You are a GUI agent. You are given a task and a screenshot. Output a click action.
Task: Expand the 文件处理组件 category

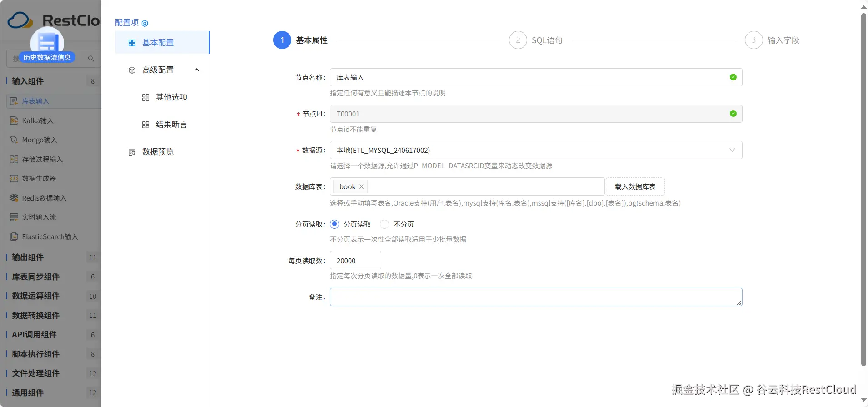pyautogui.click(x=50, y=373)
